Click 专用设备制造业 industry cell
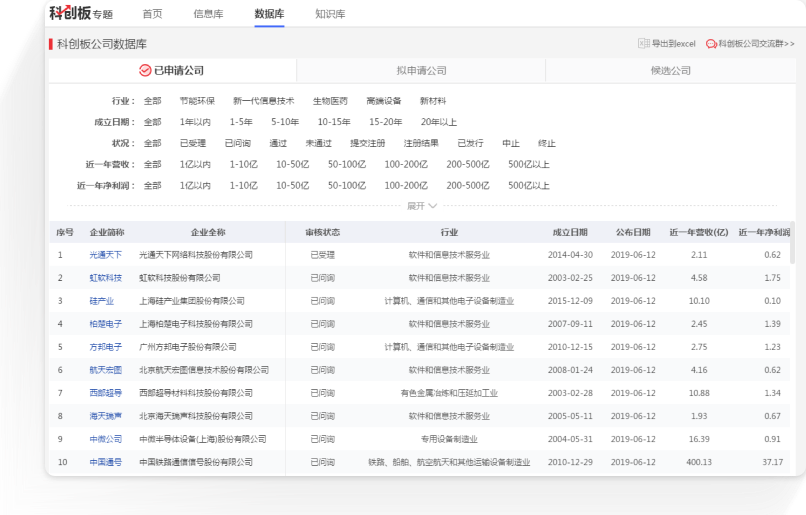The height and width of the screenshot is (515, 806). [x=449, y=439]
